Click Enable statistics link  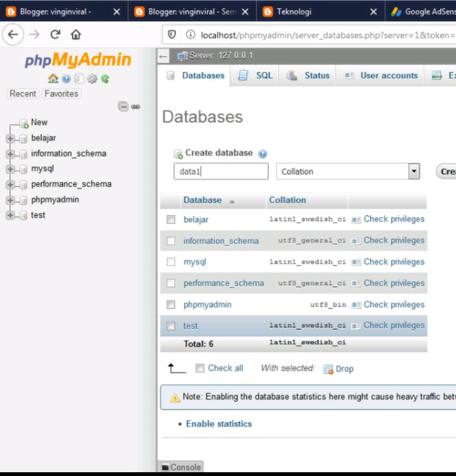coord(219,424)
